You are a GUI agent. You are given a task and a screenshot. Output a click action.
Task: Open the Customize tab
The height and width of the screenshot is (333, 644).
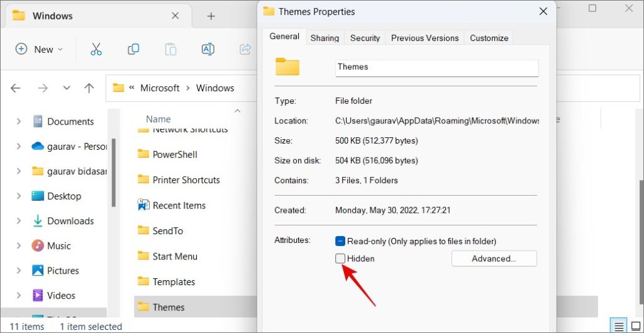pos(489,38)
